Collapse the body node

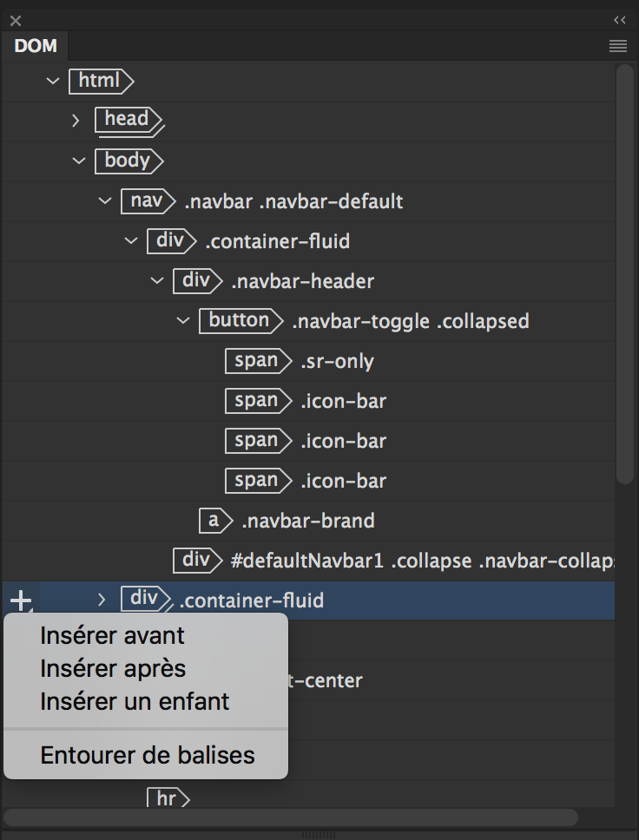point(79,161)
